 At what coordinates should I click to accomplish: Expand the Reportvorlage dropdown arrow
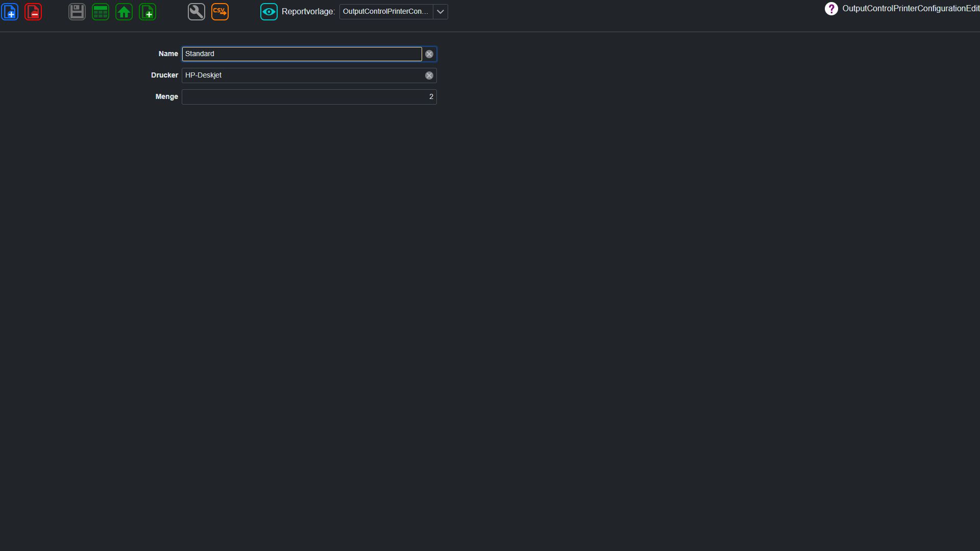[440, 12]
